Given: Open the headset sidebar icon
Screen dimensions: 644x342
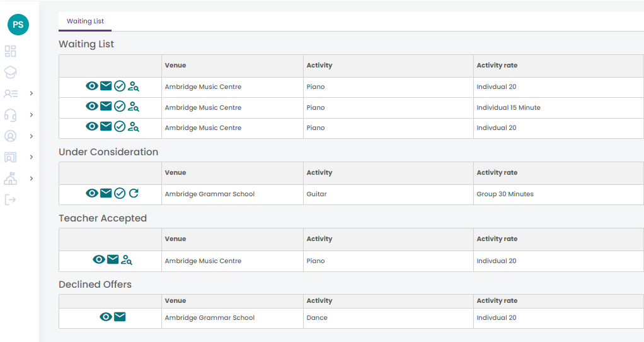Looking at the screenshot, I should pyautogui.click(x=10, y=115).
